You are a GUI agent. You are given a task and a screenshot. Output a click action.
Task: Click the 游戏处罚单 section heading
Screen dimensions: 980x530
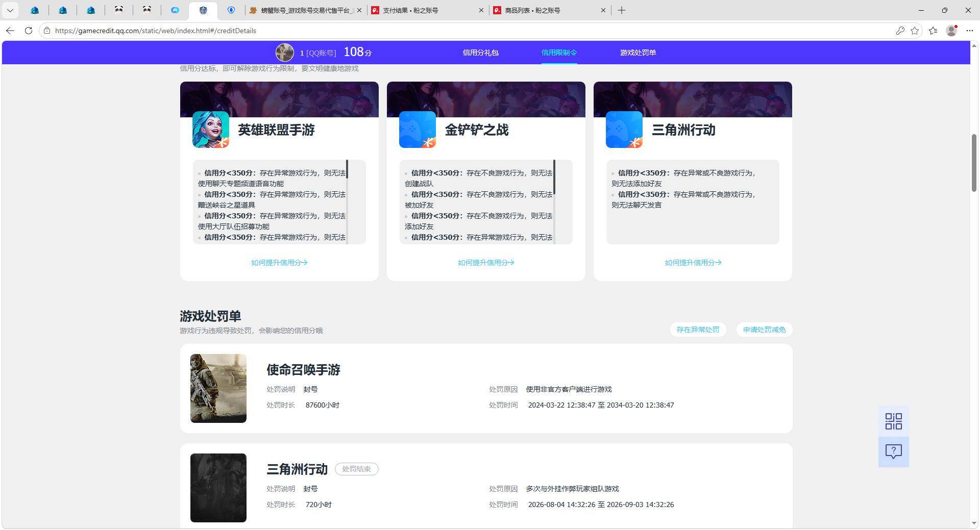[x=210, y=316]
